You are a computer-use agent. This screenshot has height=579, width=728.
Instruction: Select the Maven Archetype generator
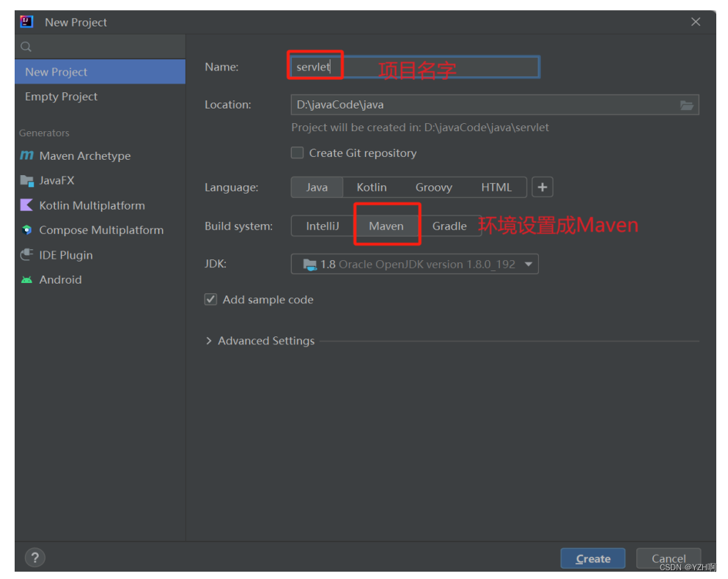tap(100, 155)
